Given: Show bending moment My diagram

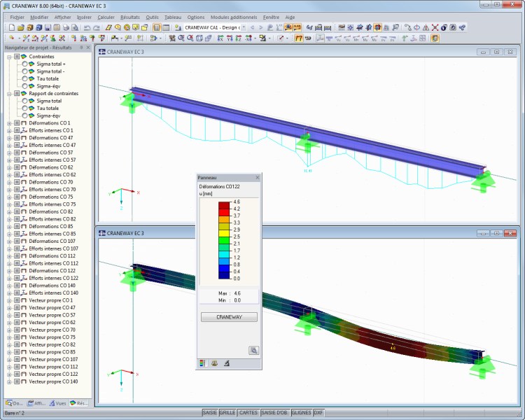Looking at the screenshot, I should tap(365, 38).
